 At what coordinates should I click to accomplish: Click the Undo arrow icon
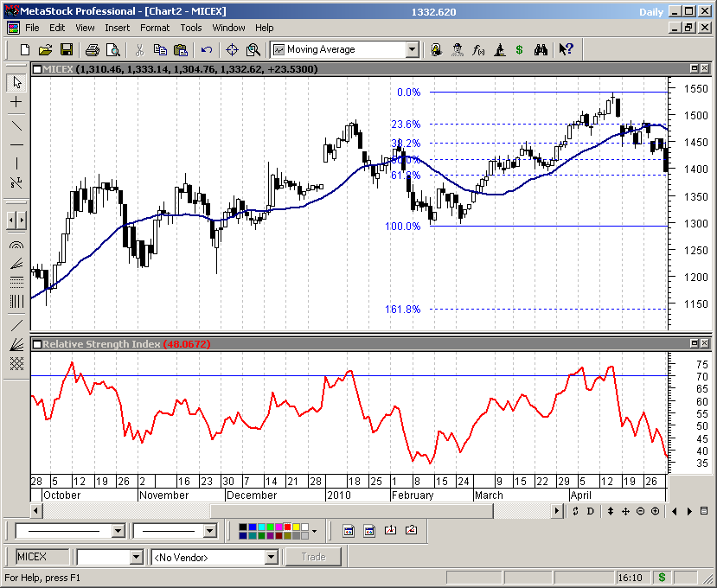207,50
